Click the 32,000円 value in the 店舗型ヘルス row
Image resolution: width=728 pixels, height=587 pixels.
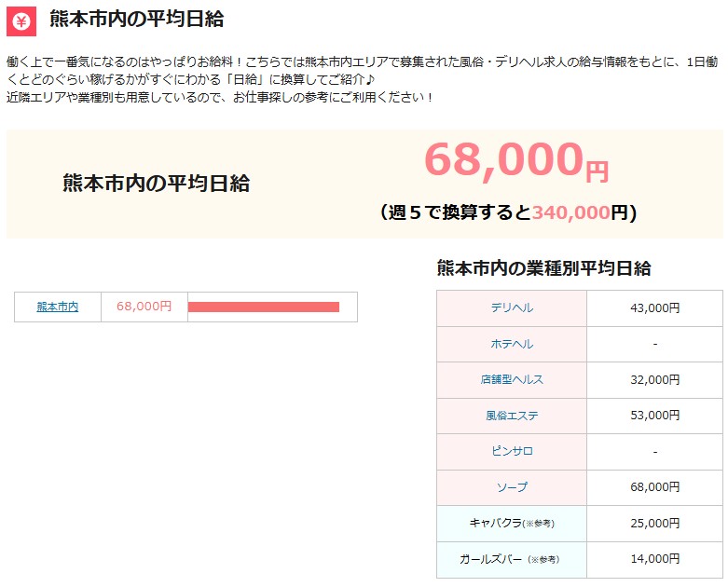[x=654, y=379]
